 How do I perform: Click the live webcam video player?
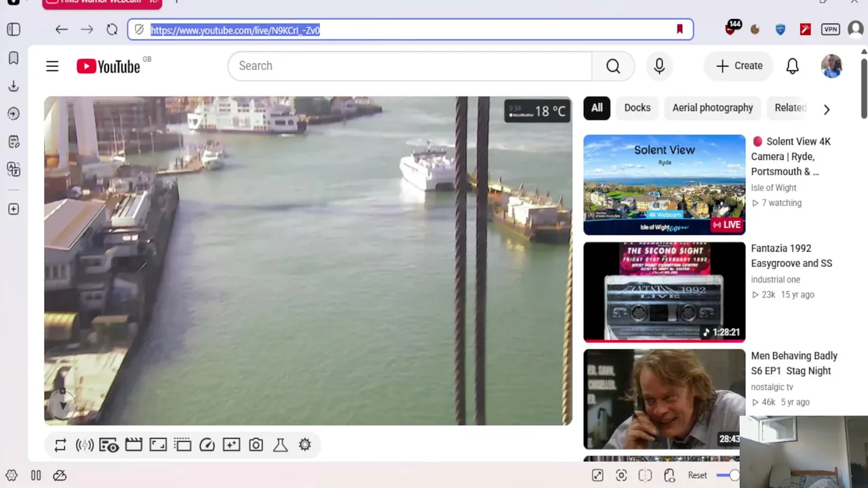(308, 261)
